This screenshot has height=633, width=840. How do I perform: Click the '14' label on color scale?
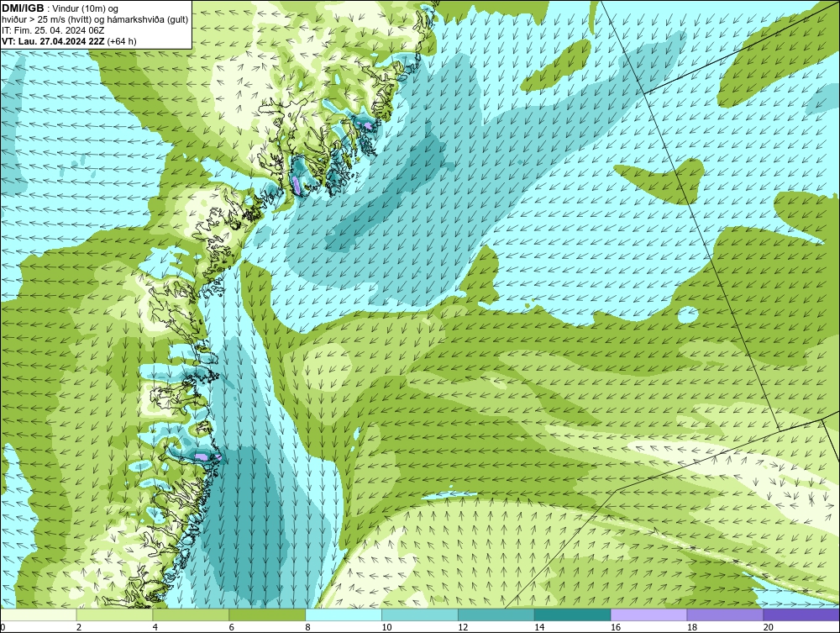point(539,627)
